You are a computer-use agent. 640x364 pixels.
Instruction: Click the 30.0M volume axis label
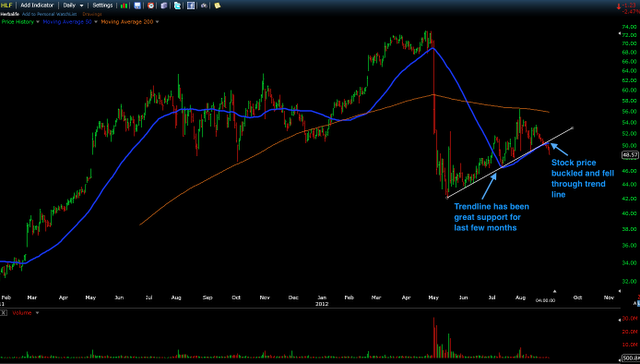630,318
